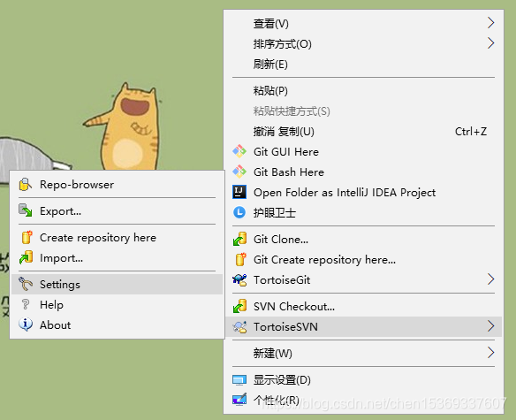This screenshot has width=516, height=420.
Task: Select Git Bash Here text
Action: click(x=289, y=172)
